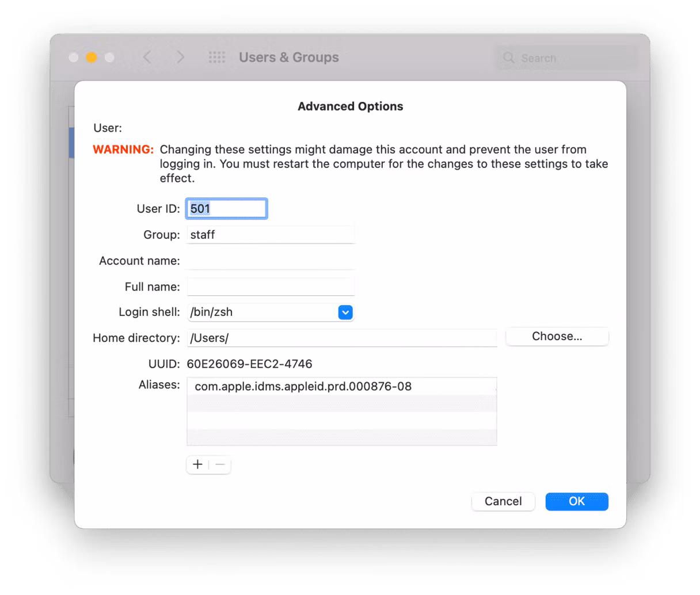Click the Account name text field
This screenshot has height=595, width=700.
click(x=271, y=261)
